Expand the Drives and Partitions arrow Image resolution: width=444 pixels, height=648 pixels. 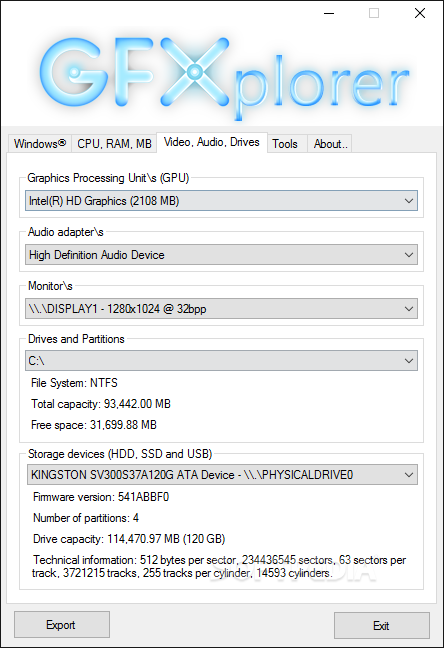click(409, 361)
